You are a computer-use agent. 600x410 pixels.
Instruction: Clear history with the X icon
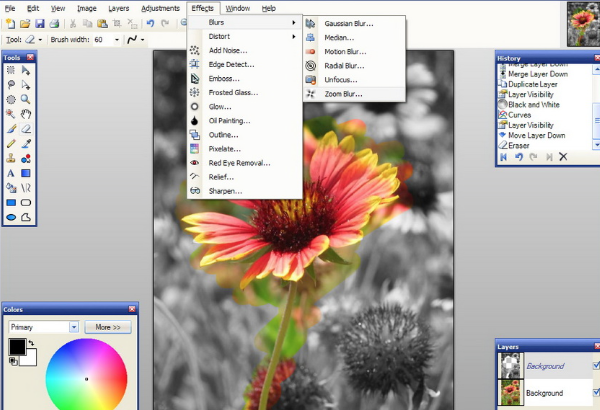(563, 157)
